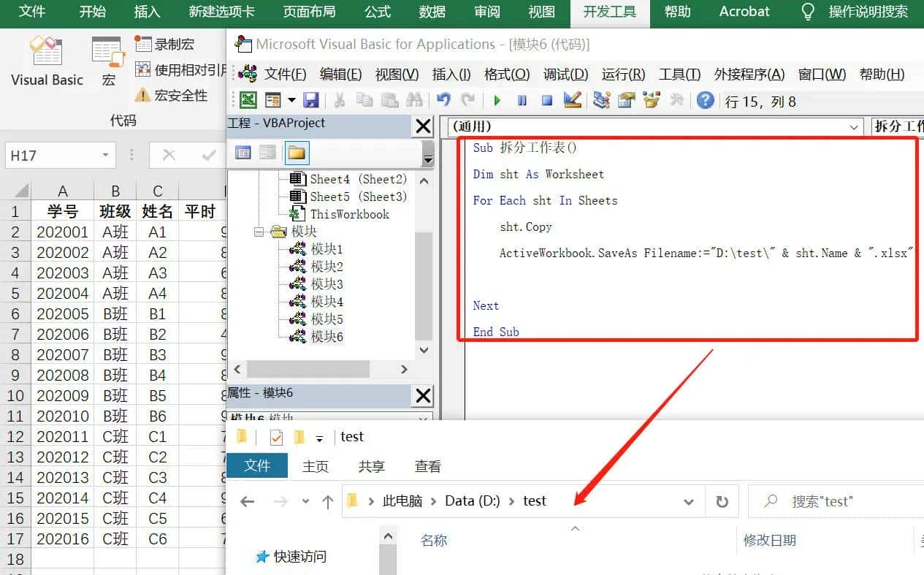
Task: Pause code execution with the Break icon
Action: pos(522,100)
